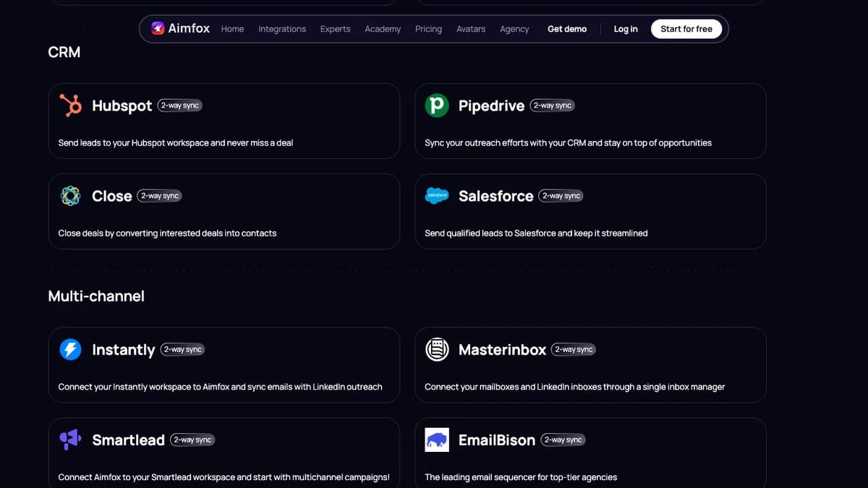The image size is (868, 488).
Task: Open the Hubspot integration title
Action: (122, 106)
